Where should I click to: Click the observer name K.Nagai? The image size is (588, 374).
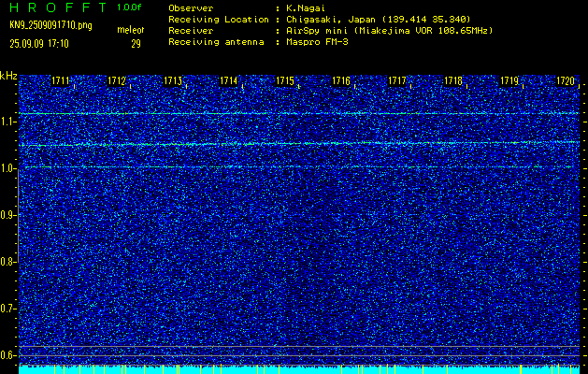point(306,8)
